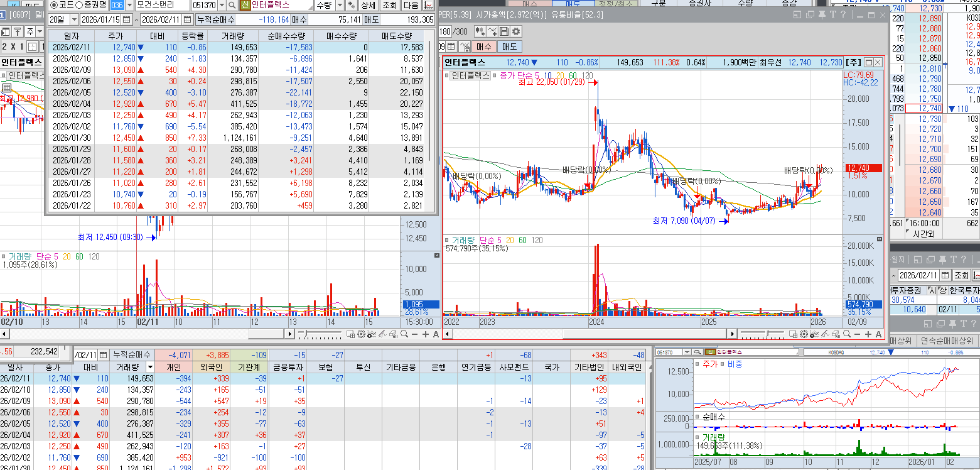Viewport: 980px width, 470px height.
Task: Open the 051370 dropdown in mini chart
Action: click(687, 352)
